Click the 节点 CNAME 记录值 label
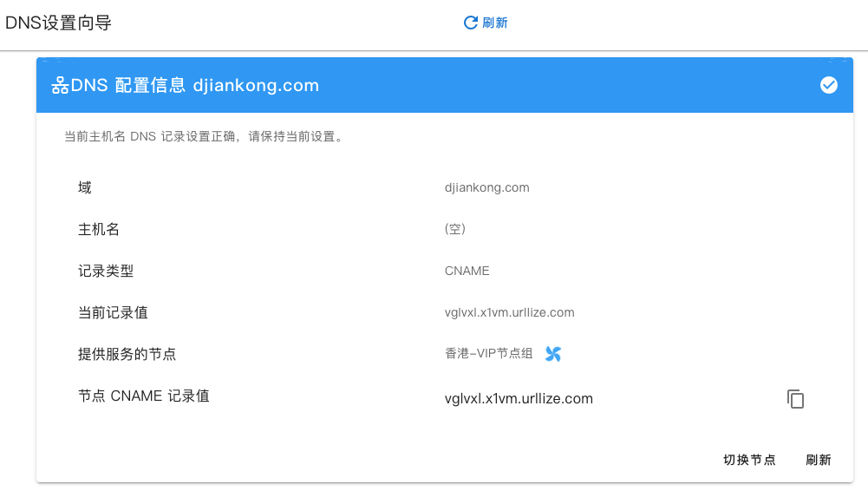The width and height of the screenshot is (868, 491). point(143,396)
